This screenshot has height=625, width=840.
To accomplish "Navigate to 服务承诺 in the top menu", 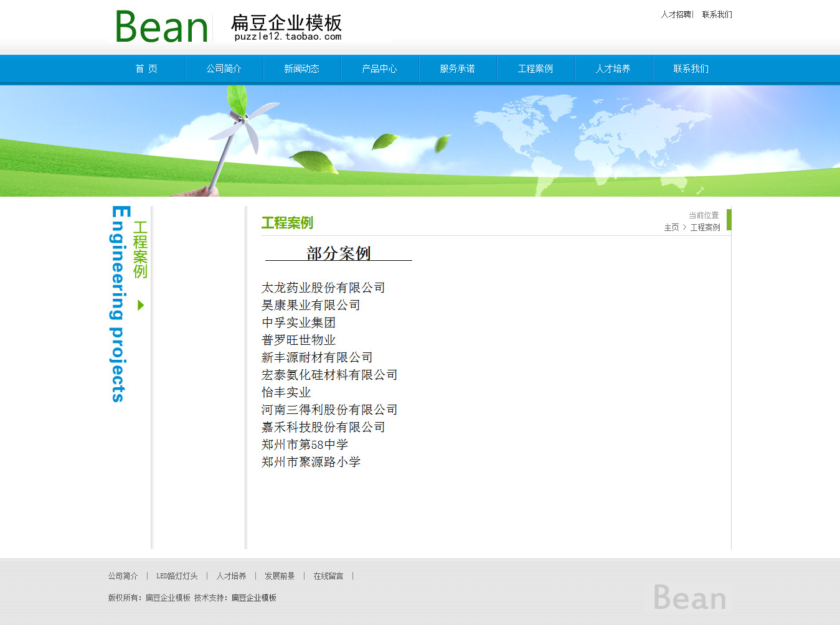I will pyautogui.click(x=458, y=68).
